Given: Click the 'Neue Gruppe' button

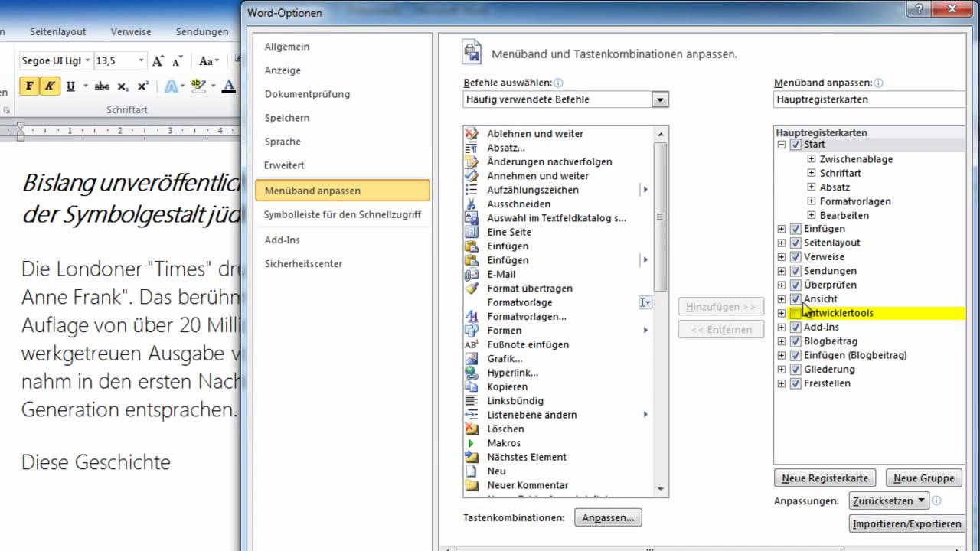Looking at the screenshot, I should [924, 478].
